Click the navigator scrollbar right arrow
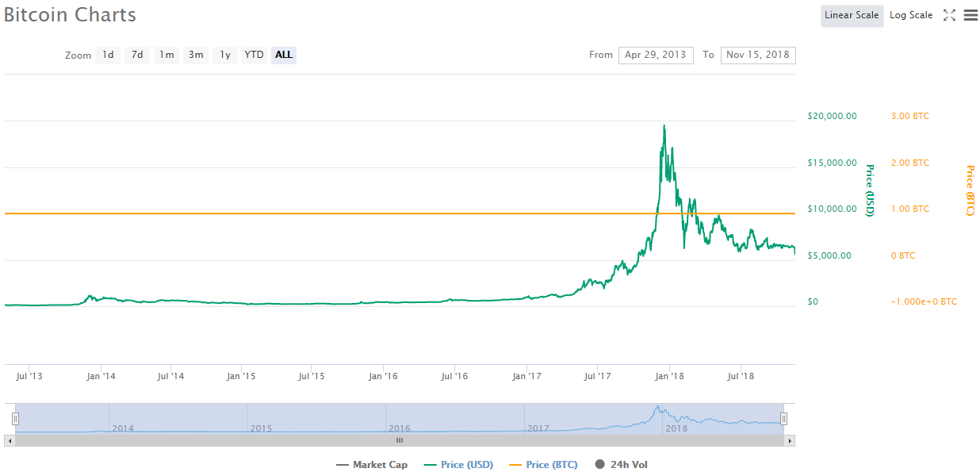This screenshot has height=472, width=980. tap(790, 439)
